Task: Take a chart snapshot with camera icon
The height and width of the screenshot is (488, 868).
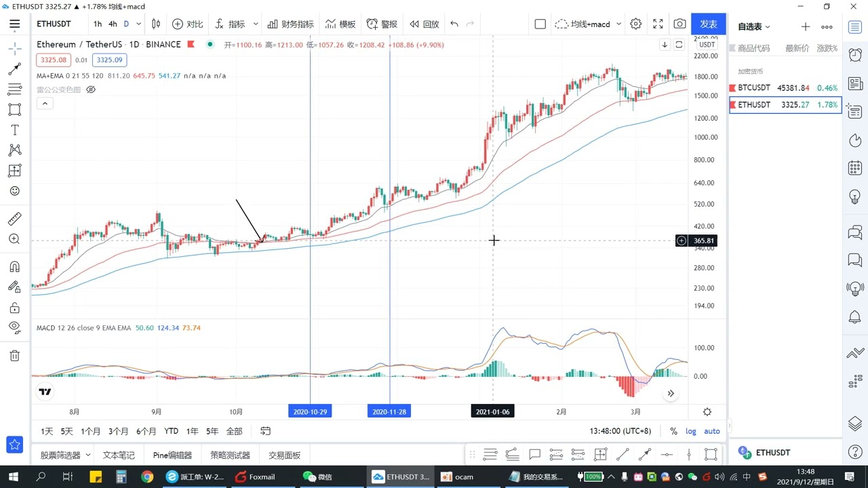Action: [x=679, y=24]
